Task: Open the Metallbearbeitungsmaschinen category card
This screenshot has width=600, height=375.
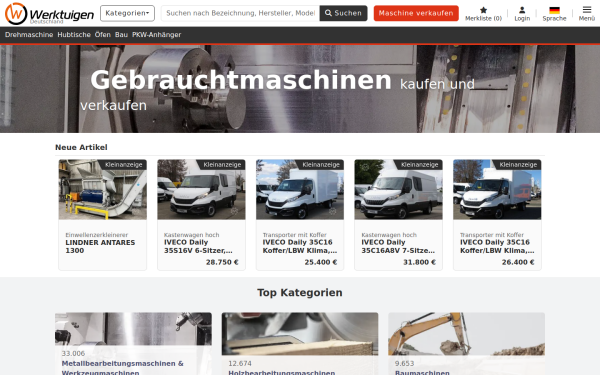Action: [x=133, y=344]
